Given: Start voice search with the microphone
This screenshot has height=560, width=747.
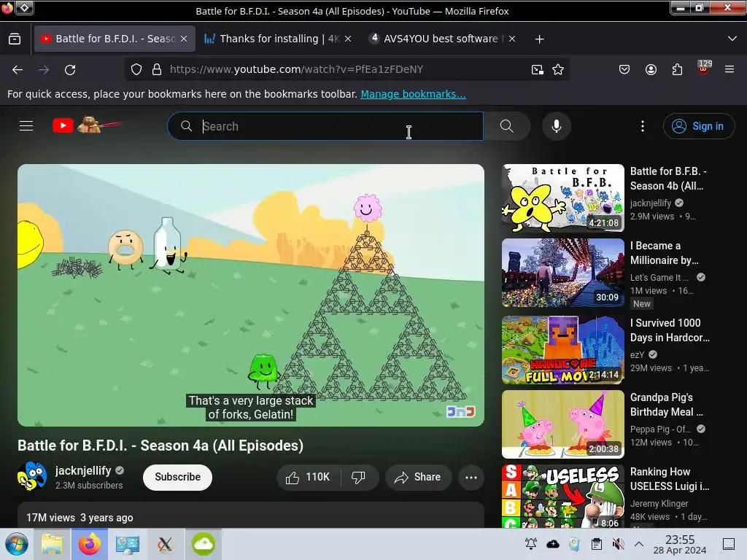Looking at the screenshot, I should click(556, 126).
